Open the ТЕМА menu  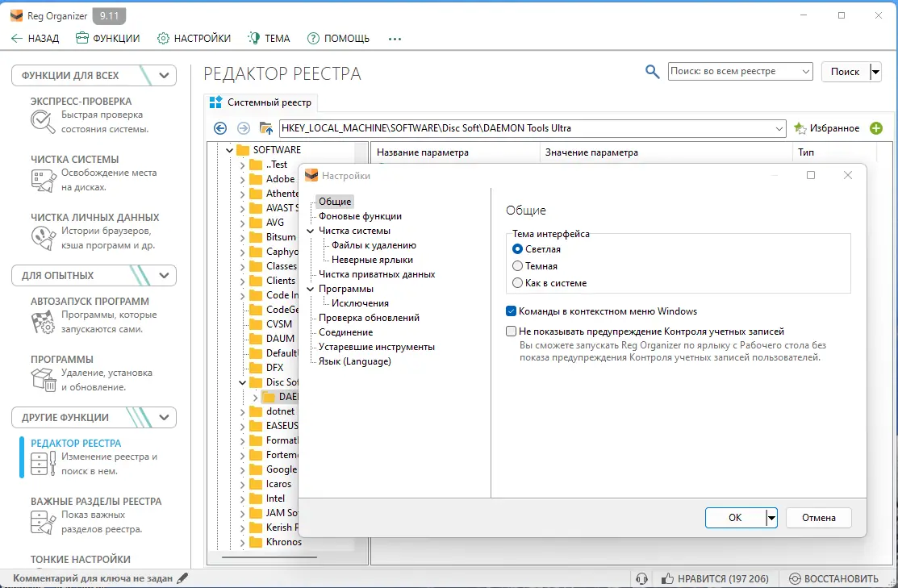tap(269, 37)
